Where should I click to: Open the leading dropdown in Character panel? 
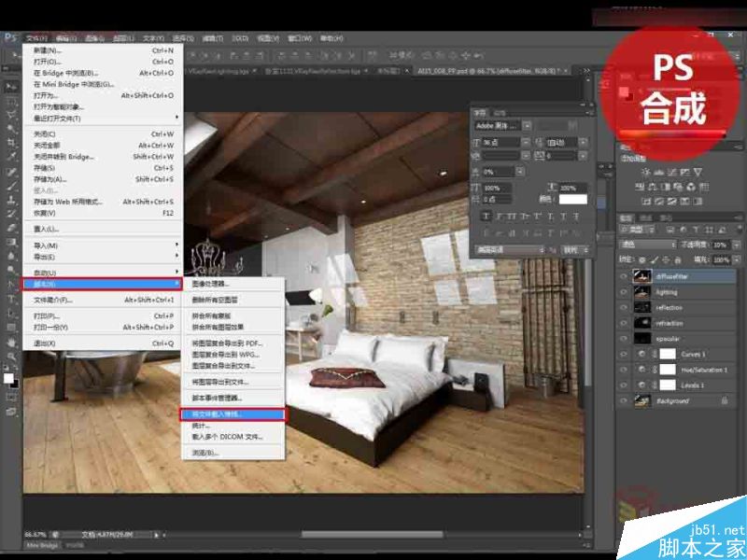coord(583,143)
